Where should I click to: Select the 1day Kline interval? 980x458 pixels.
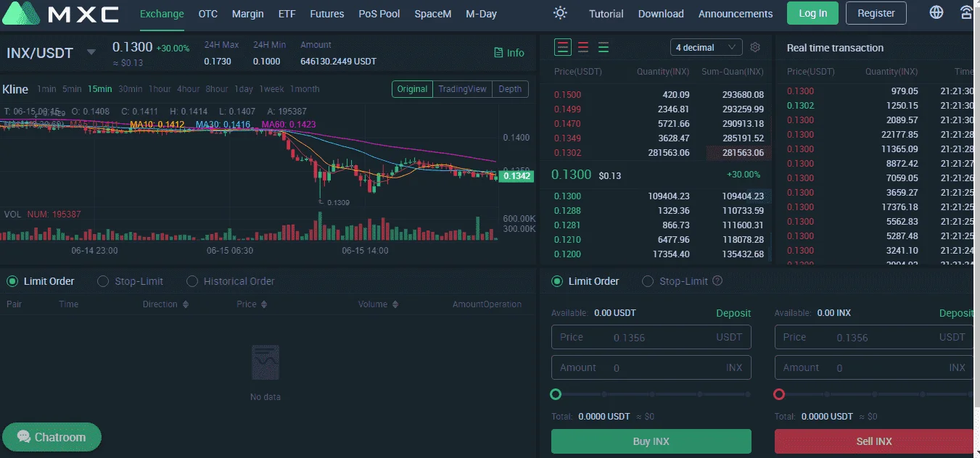pyautogui.click(x=244, y=89)
